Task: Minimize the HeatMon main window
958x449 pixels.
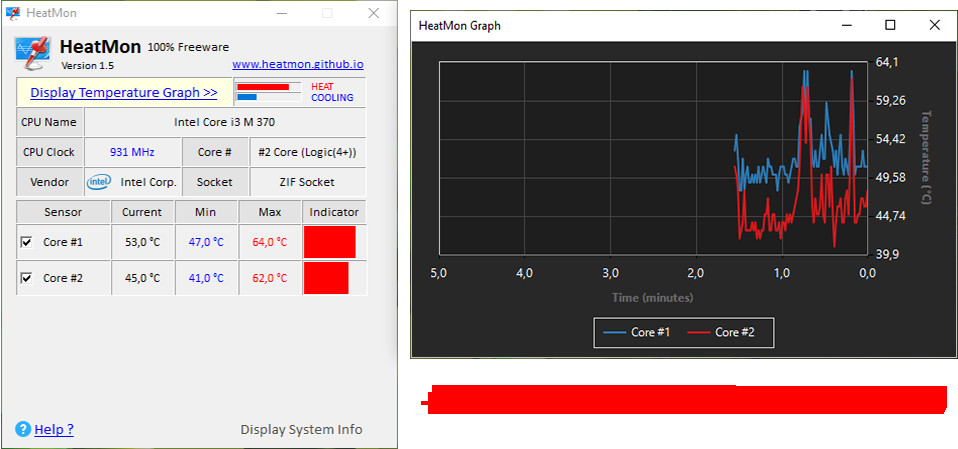Action: pos(282,13)
